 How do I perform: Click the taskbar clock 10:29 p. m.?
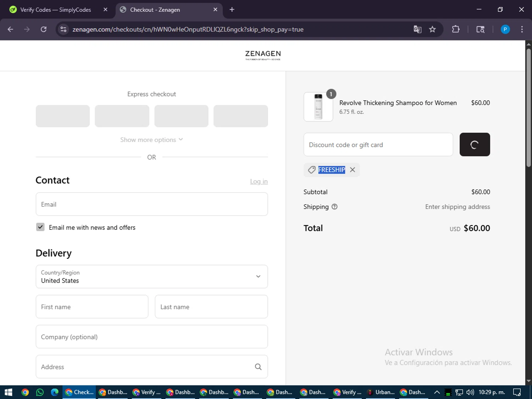click(492, 392)
